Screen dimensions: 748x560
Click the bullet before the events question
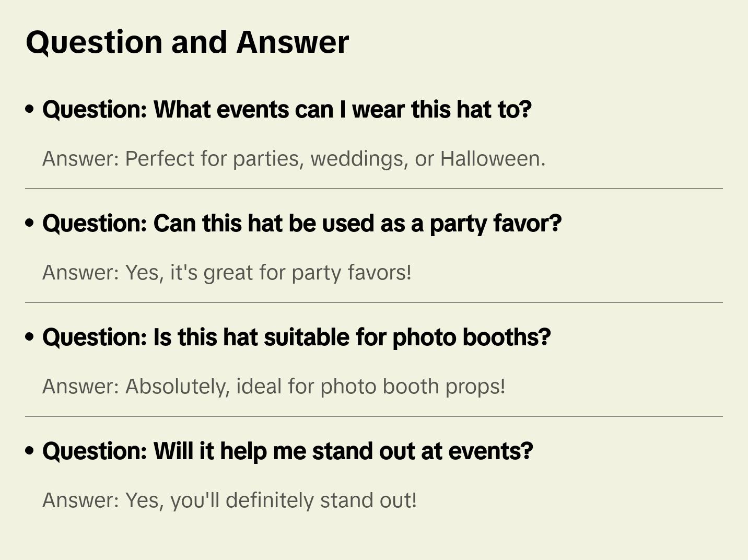30,110
